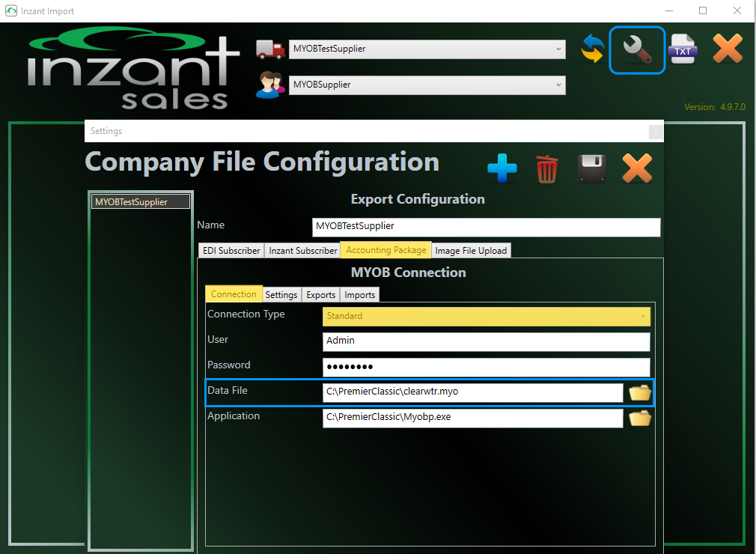
Task: Click the Application path field
Action: [x=472, y=418]
